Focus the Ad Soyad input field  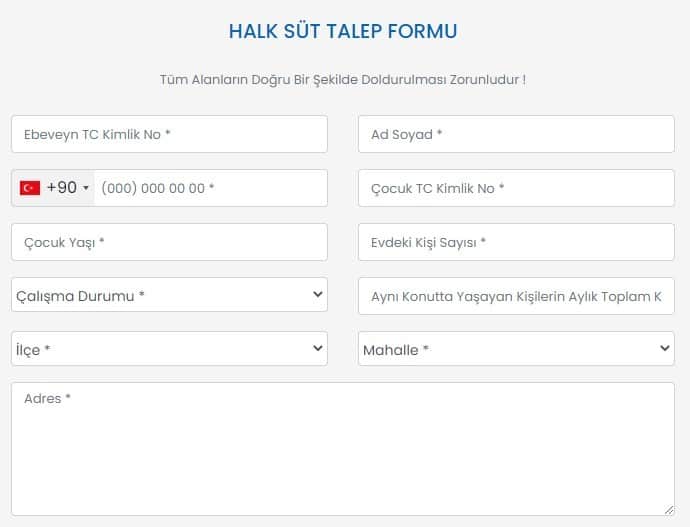coord(516,134)
